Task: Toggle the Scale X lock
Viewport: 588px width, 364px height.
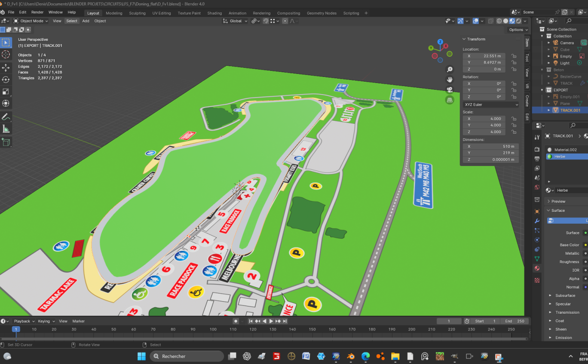Action: pos(514,119)
